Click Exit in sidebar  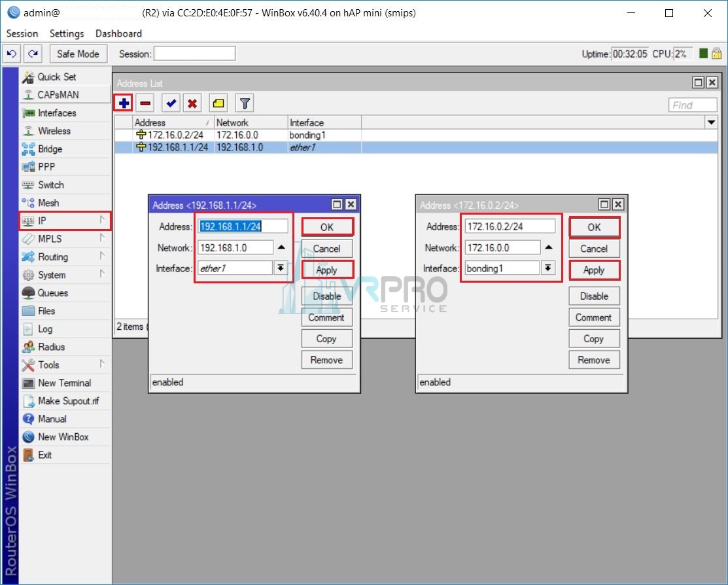pyautogui.click(x=65, y=455)
